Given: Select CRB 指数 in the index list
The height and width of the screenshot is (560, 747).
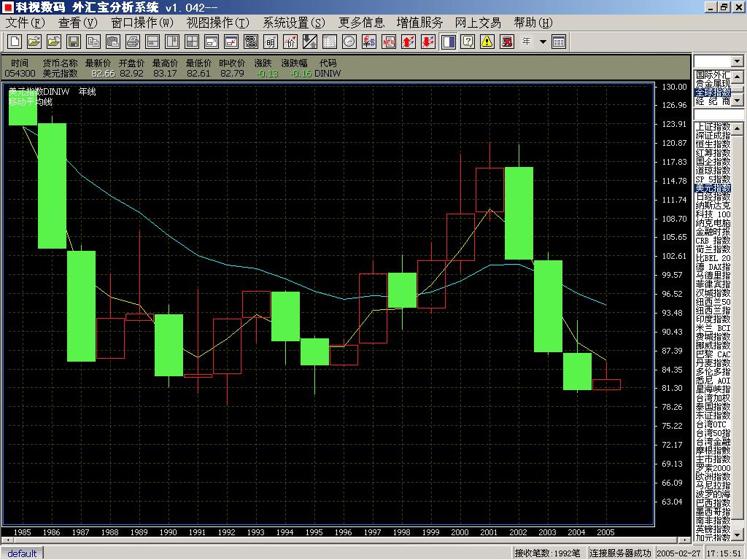Looking at the screenshot, I should (x=713, y=241).
